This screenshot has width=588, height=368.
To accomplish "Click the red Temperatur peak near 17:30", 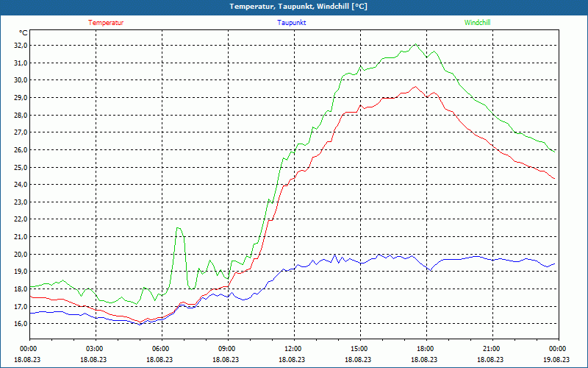I will tap(415, 86).
